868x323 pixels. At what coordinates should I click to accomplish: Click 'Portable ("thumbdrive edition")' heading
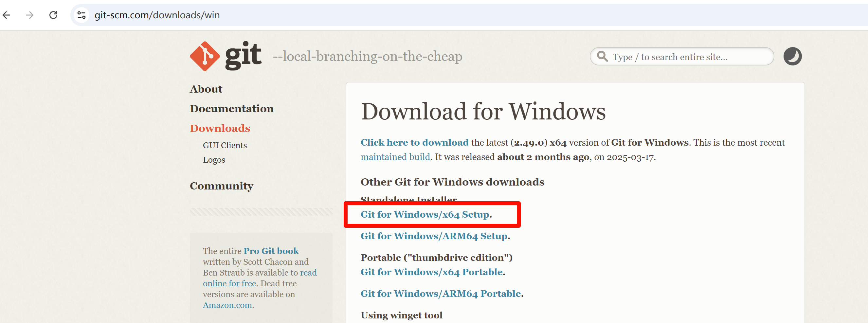tap(436, 257)
